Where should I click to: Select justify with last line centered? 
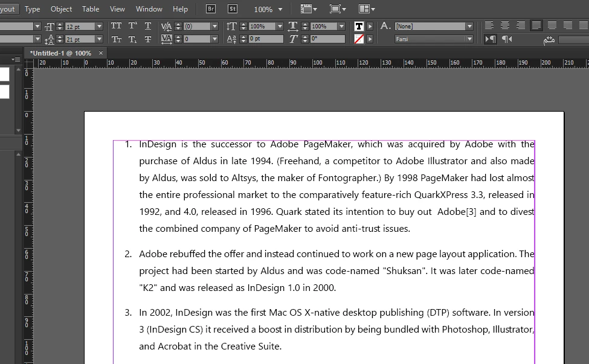click(552, 25)
